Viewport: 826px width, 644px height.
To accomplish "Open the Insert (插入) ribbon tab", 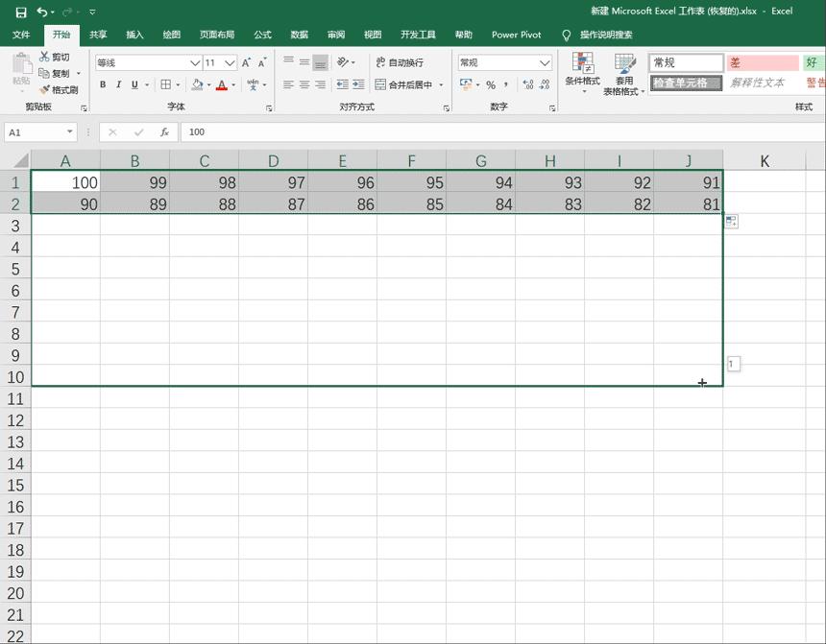I will pos(134,35).
